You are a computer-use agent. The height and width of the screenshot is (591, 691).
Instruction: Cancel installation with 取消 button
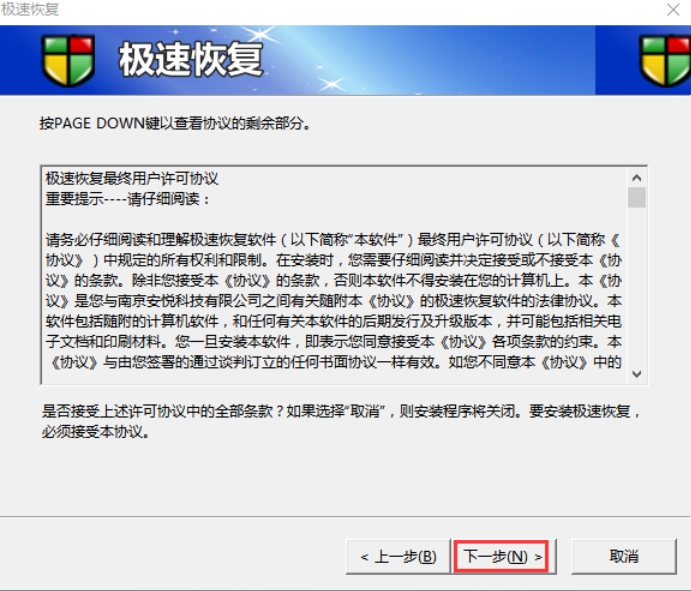tap(624, 557)
